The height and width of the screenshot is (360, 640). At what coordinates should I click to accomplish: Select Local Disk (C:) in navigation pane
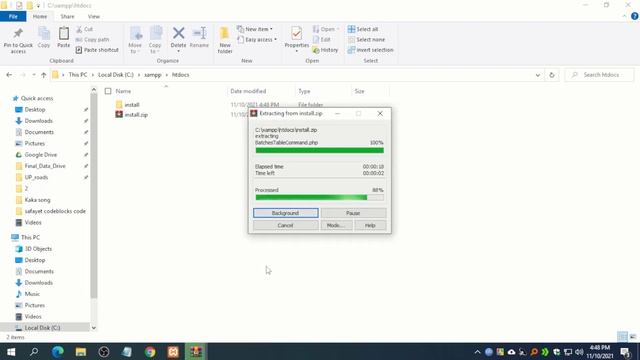pyautogui.click(x=42, y=328)
